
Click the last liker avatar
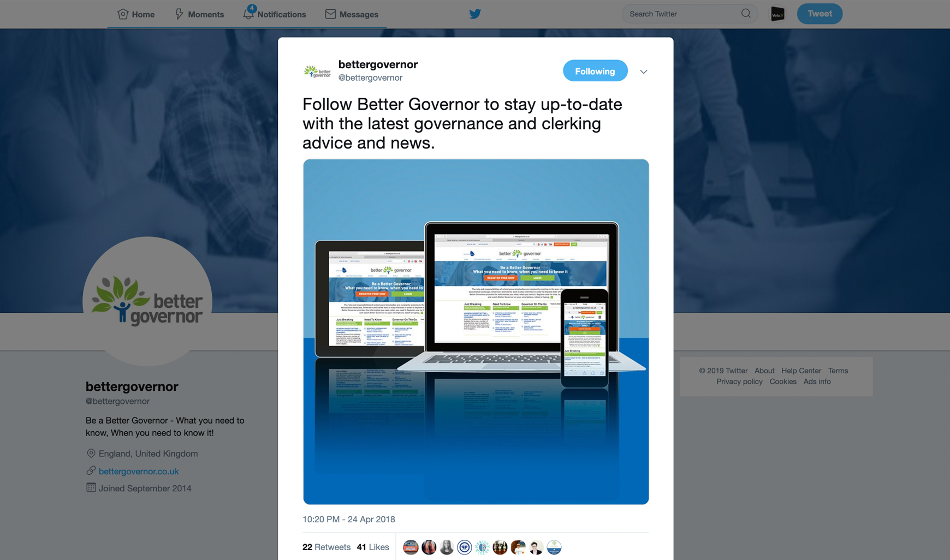click(554, 547)
